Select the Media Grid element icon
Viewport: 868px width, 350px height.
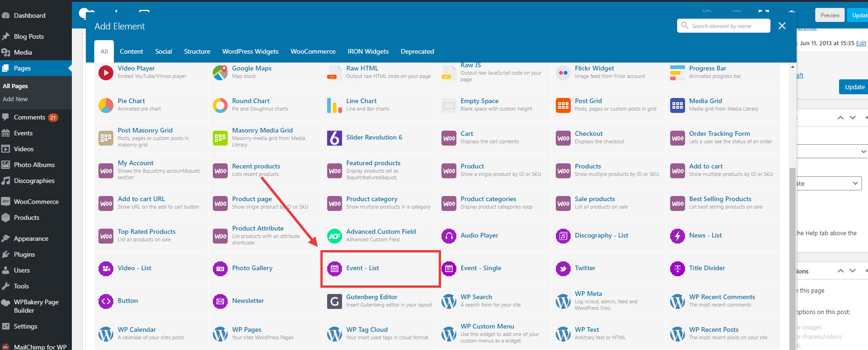tap(678, 105)
